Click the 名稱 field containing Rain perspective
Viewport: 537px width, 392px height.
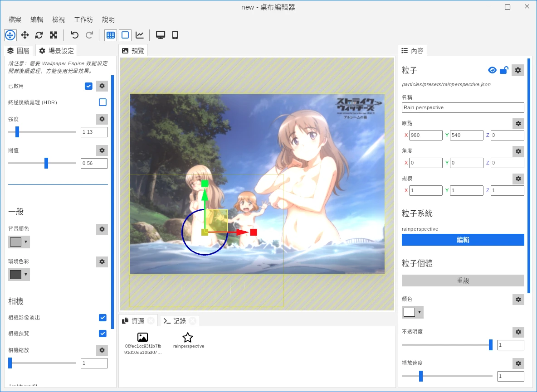point(463,107)
